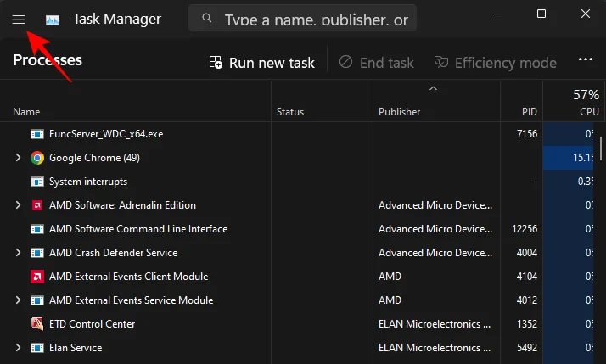Click PID value 4012
The image size is (606, 364).
pos(527,300)
